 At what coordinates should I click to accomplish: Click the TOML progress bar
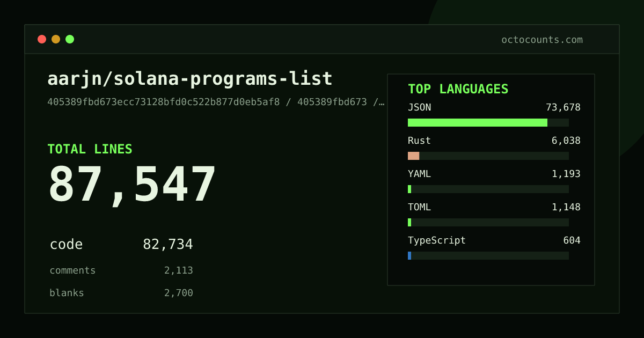(488, 222)
